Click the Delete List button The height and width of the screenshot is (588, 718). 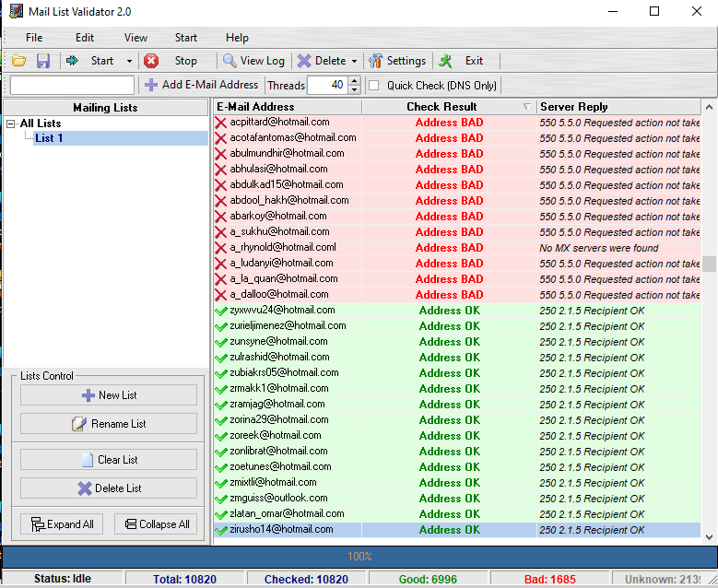click(109, 488)
